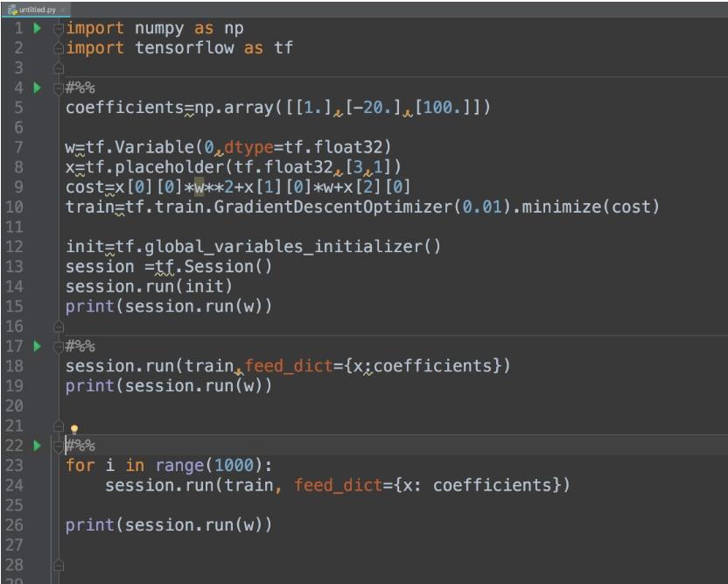The width and height of the screenshot is (728, 584).
Task: Click the learning rate '0.01' on line 10
Action: pos(482,207)
